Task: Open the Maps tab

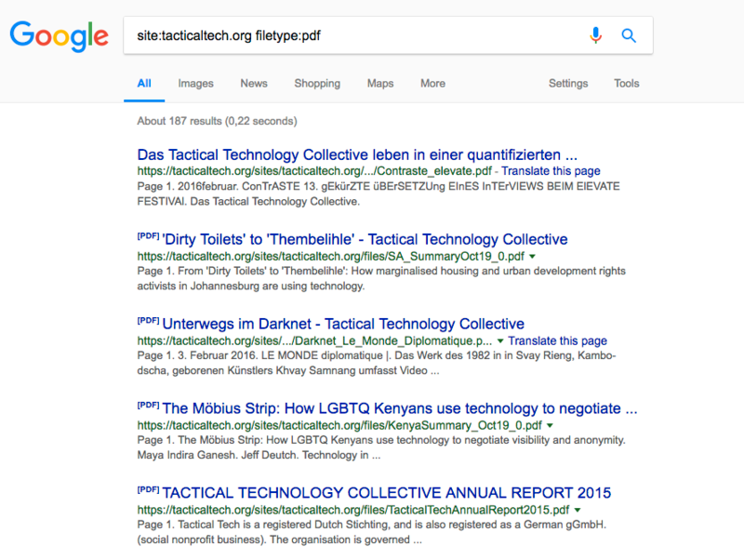Action: (x=380, y=84)
